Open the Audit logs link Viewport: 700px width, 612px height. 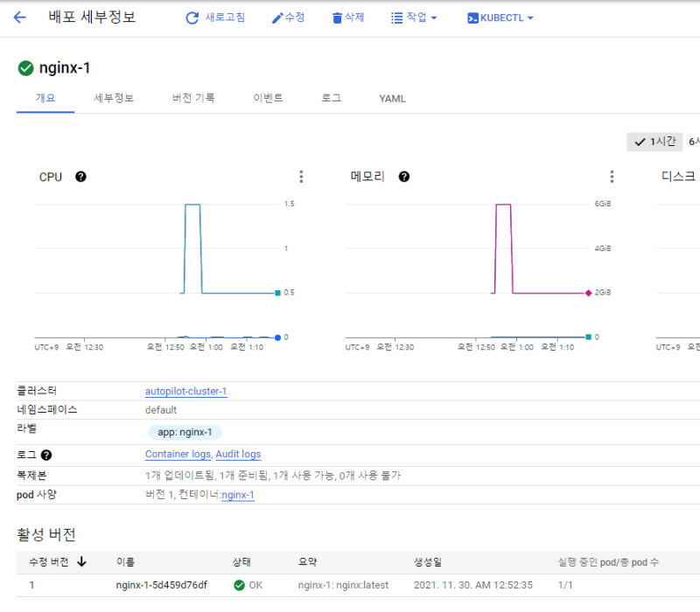coord(238,455)
